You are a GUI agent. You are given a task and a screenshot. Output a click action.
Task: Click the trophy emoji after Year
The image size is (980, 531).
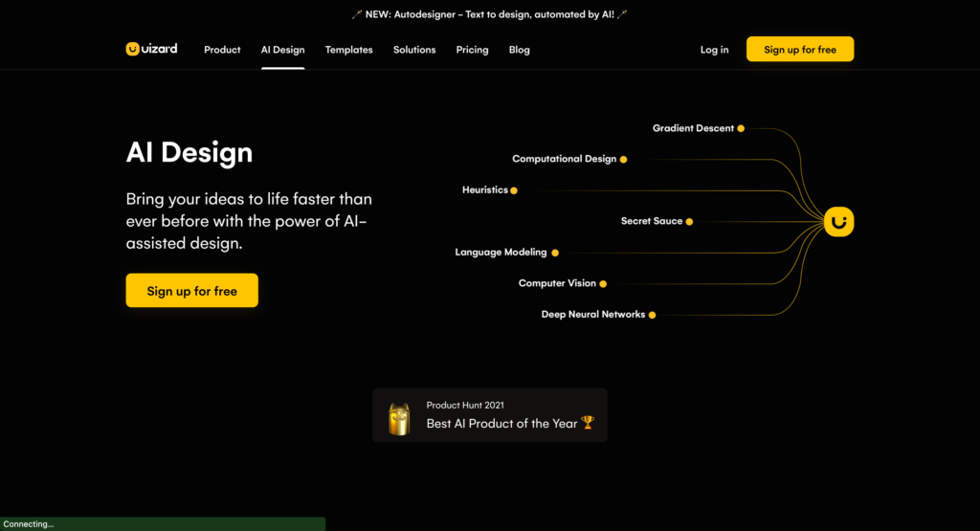click(588, 423)
